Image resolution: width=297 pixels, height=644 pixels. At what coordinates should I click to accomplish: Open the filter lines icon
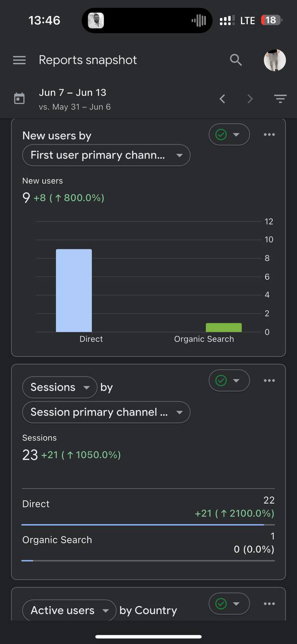click(280, 99)
